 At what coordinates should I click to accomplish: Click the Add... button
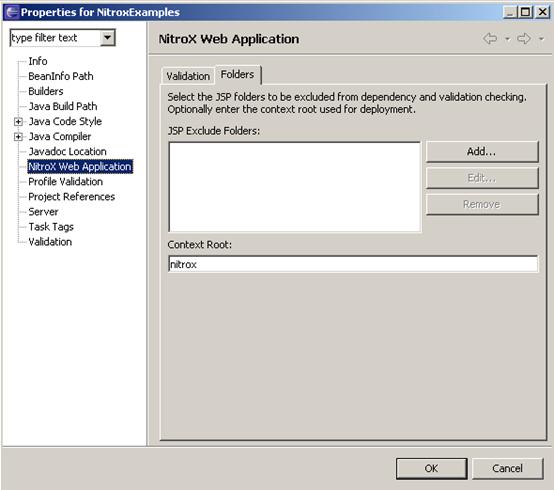(482, 152)
